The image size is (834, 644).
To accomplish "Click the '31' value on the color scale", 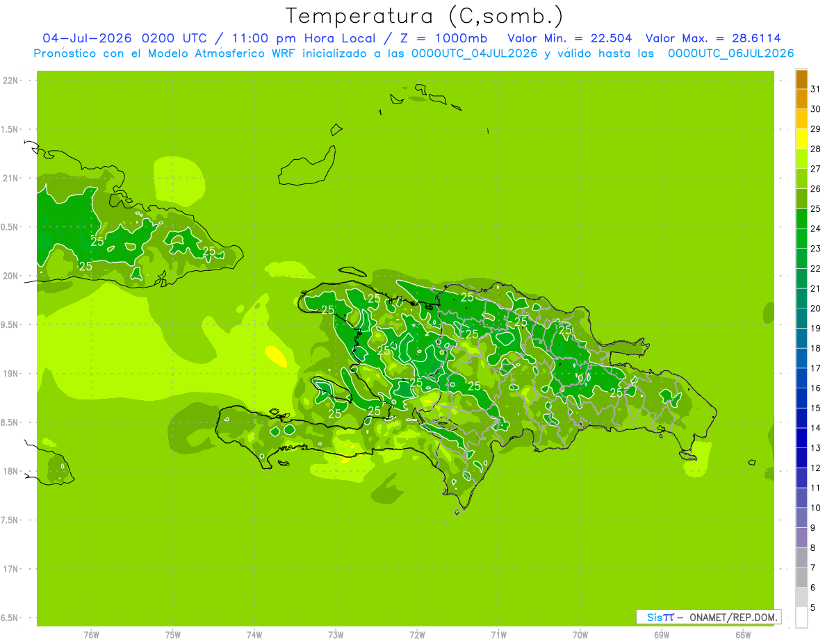I will tap(815, 89).
